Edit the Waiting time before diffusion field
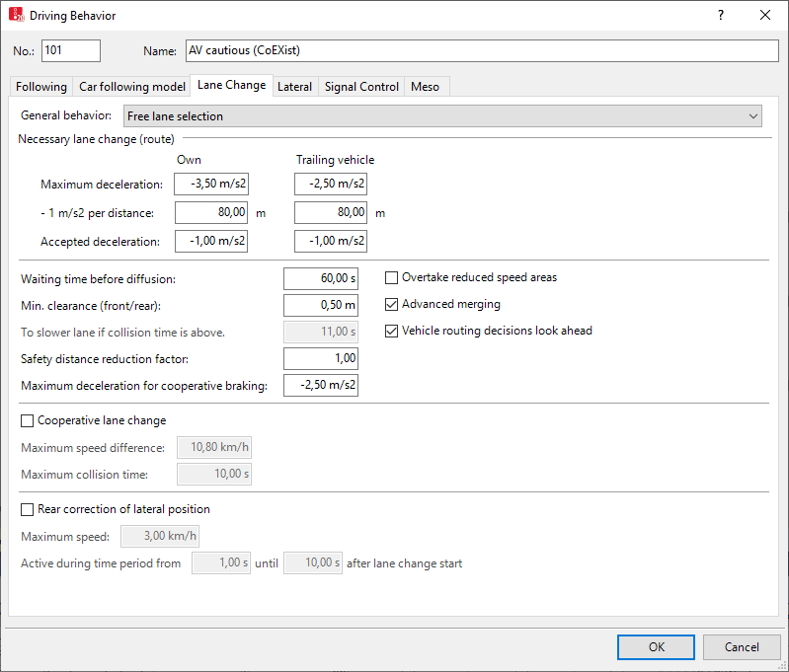Screen dimensions: 789x672 click(x=320, y=279)
